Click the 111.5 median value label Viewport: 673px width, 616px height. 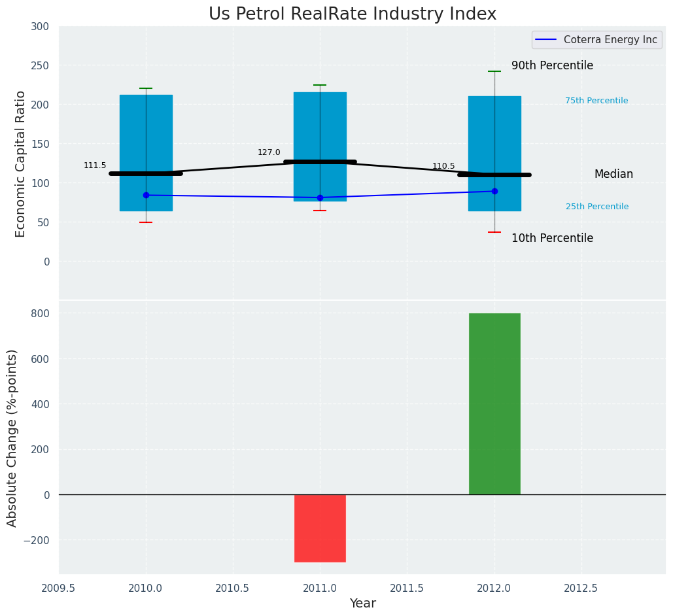coord(95,165)
